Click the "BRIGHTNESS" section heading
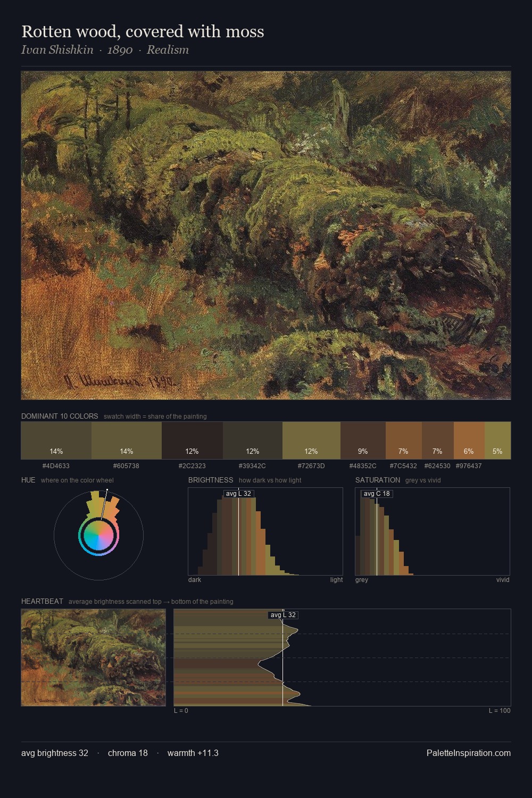The image size is (532, 798). pos(211,480)
